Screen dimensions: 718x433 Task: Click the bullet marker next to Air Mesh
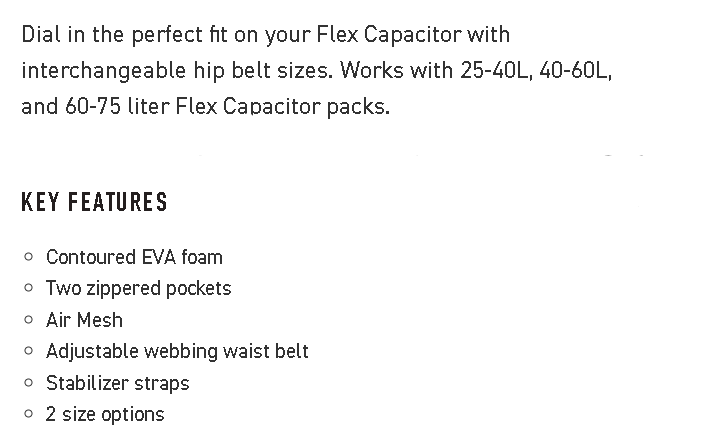click(28, 320)
